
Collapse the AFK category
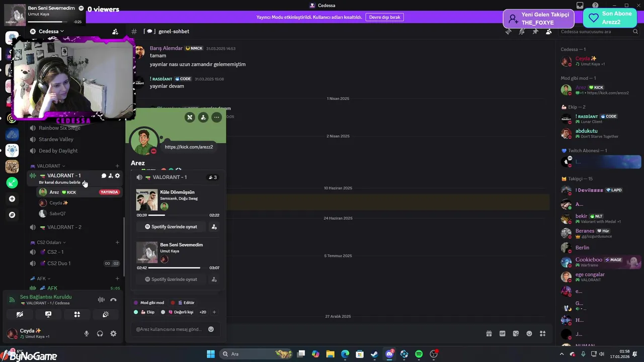(40, 279)
